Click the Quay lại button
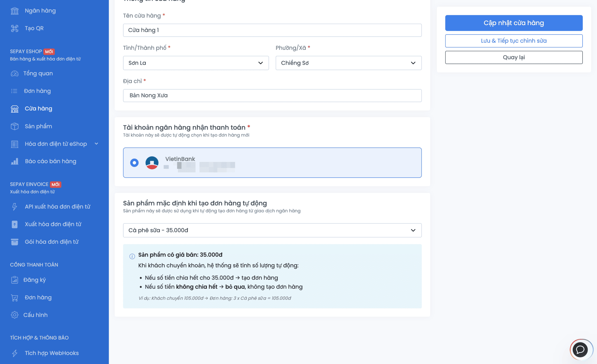 click(x=514, y=57)
